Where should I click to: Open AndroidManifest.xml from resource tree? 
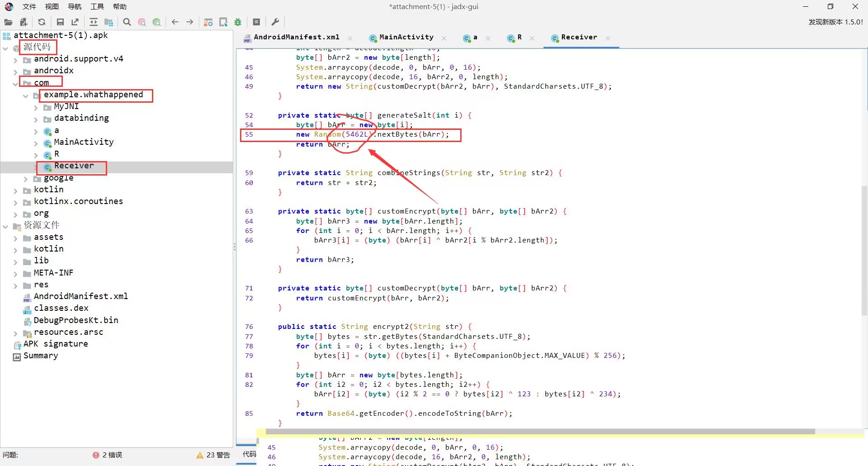(x=80, y=296)
